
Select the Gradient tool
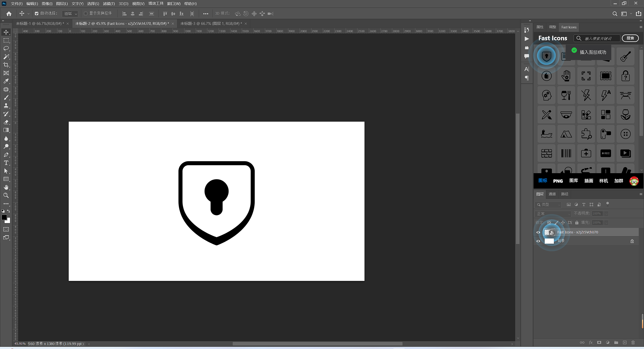6,130
